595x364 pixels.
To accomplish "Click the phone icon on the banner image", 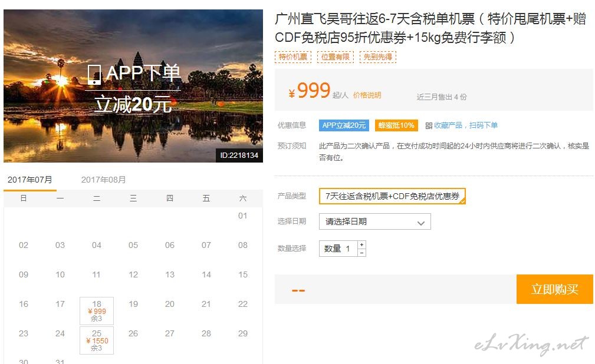I will point(94,75).
